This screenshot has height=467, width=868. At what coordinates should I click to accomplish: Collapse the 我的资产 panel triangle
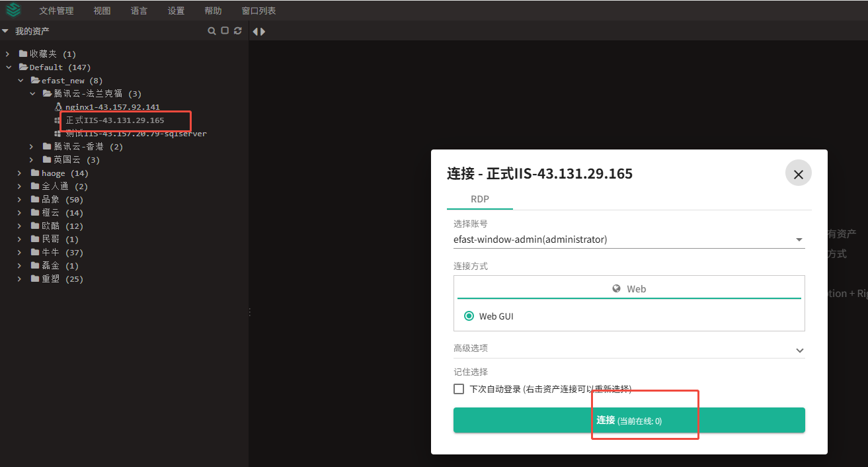(x=5, y=30)
